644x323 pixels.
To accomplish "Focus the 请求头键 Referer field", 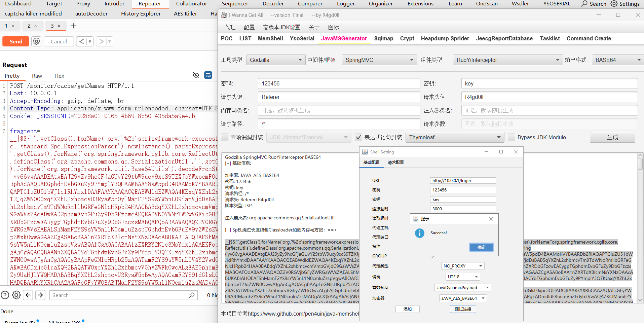I will point(339,97).
